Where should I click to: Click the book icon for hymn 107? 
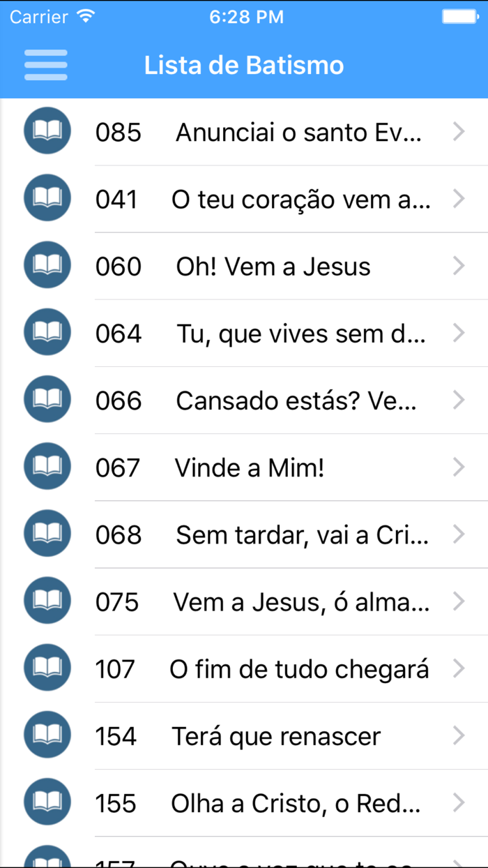(x=47, y=667)
